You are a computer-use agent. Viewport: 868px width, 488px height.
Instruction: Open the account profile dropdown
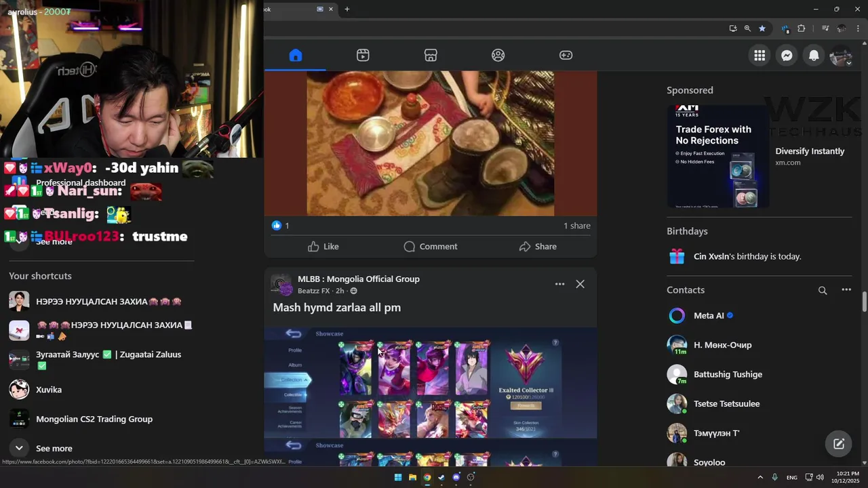pyautogui.click(x=841, y=56)
